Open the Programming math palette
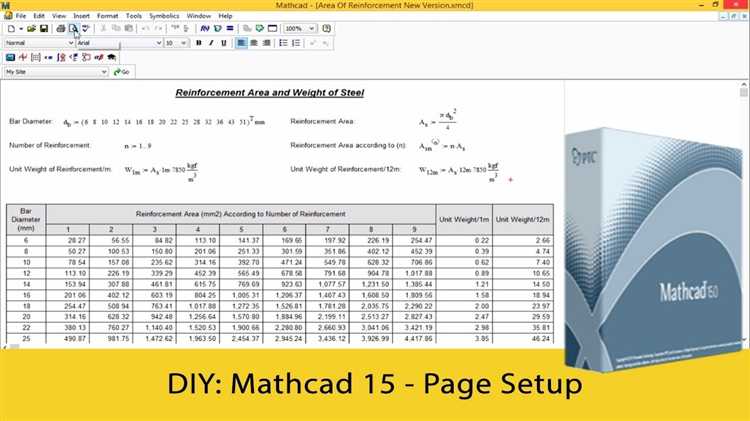 86,57
